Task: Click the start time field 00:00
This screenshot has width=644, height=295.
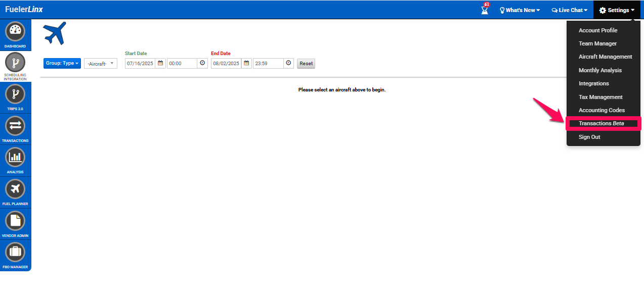Action: 182,64
